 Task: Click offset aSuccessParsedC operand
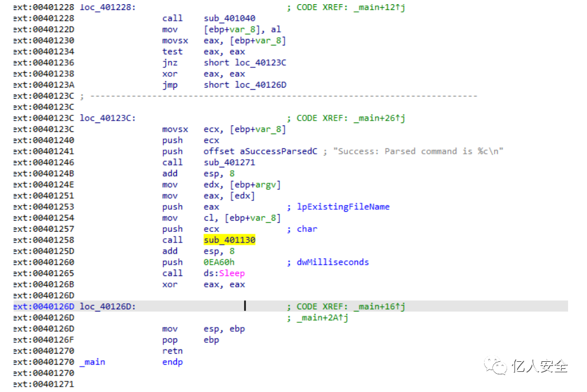(260, 151)
